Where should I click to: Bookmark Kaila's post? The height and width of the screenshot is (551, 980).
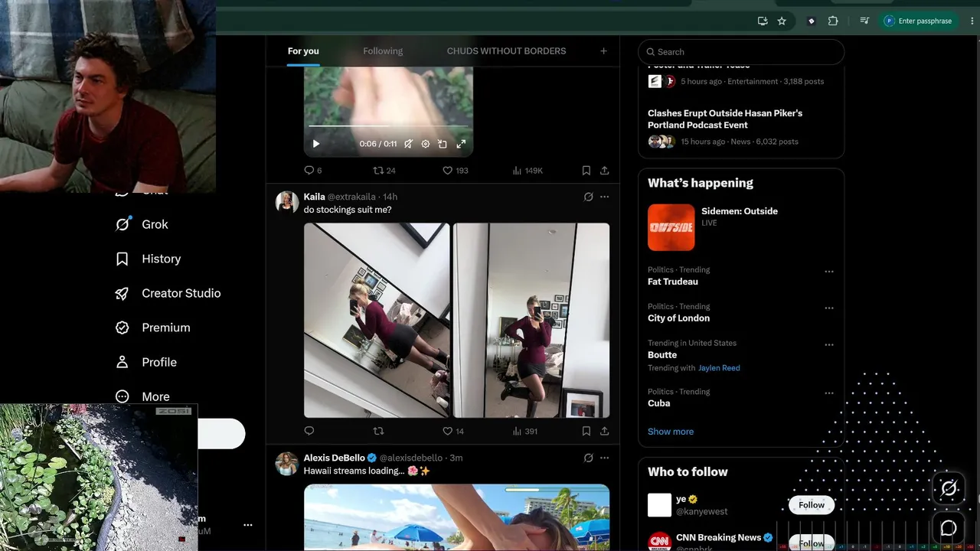(x=586, y=431)
